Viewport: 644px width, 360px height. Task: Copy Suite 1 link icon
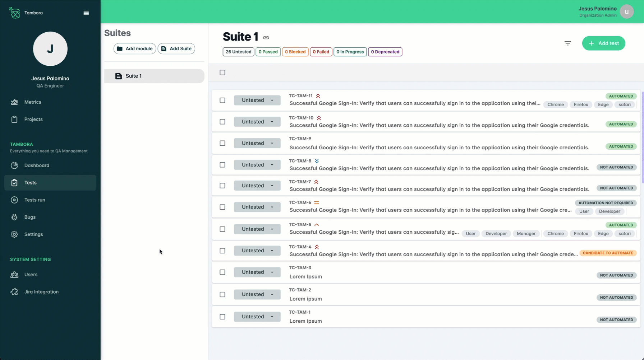(266, 38)
